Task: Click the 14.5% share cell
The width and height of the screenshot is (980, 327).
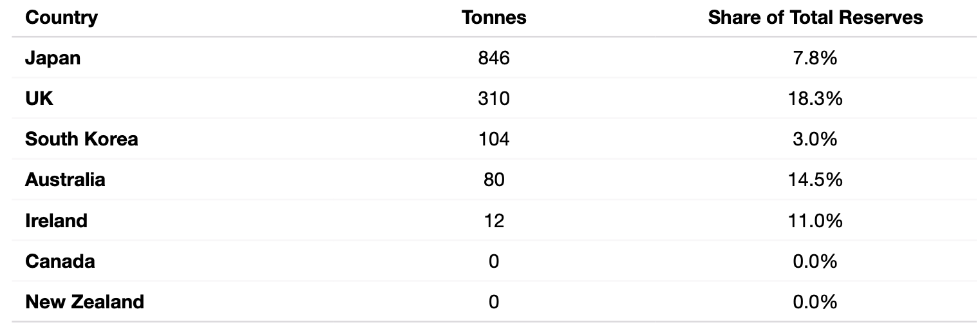Action: click(815, 180)
